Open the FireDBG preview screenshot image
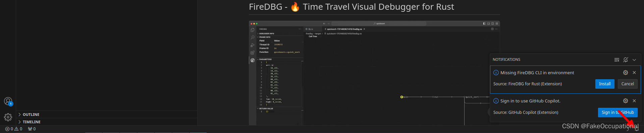644x133 pixels. pos(374,73)
